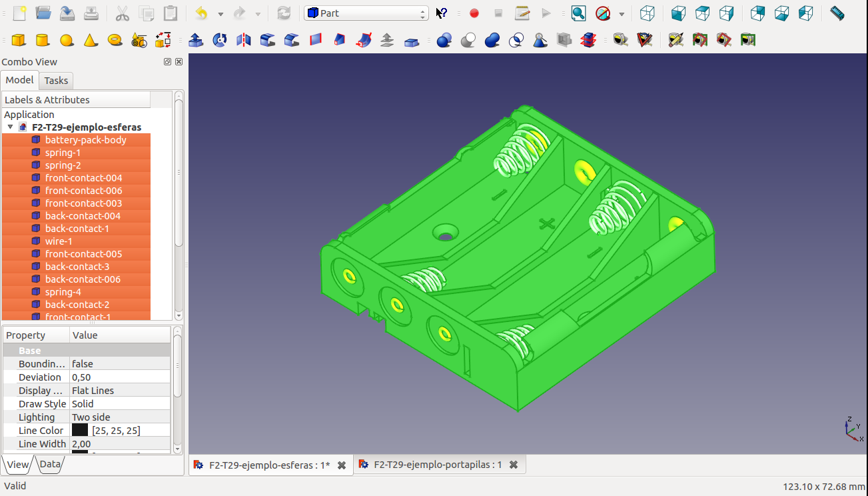Run the Revolve shape tool
This screenshot has width=868, height=496.
point(220,41)
